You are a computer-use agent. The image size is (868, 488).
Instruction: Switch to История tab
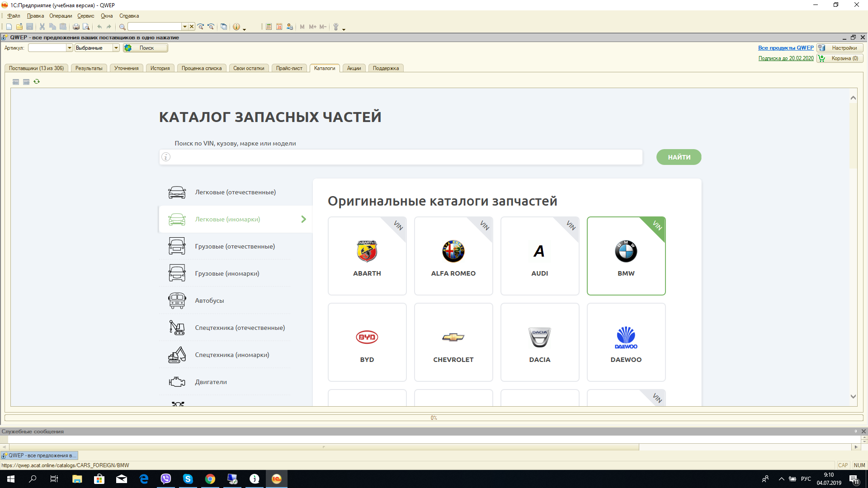(x=160, y=68)
